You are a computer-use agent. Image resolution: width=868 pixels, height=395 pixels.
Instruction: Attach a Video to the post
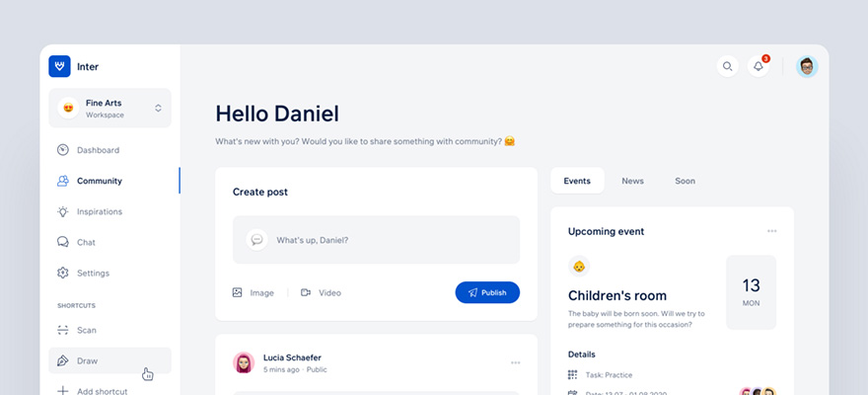pyautogui.click(x=321, y=292)
